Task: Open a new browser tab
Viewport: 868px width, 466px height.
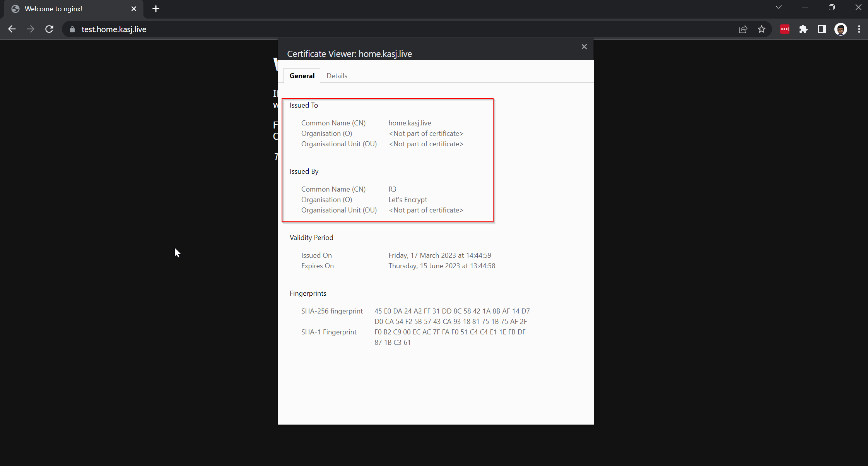Action: (x=156, y=9)
